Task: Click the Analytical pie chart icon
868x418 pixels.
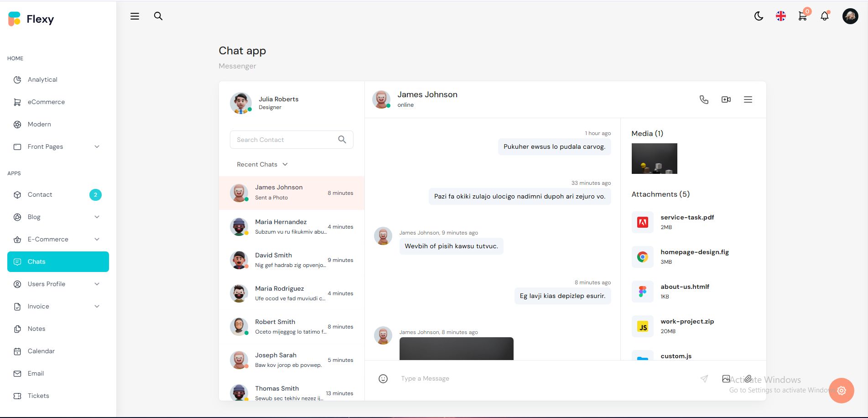Action: point(17,80)
